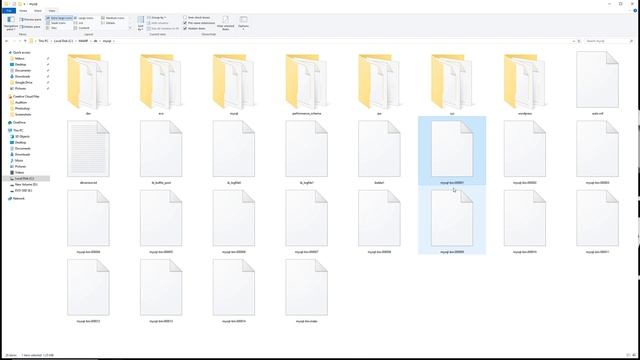Open New Volume (D:) in sidebar

pos(24,184)
